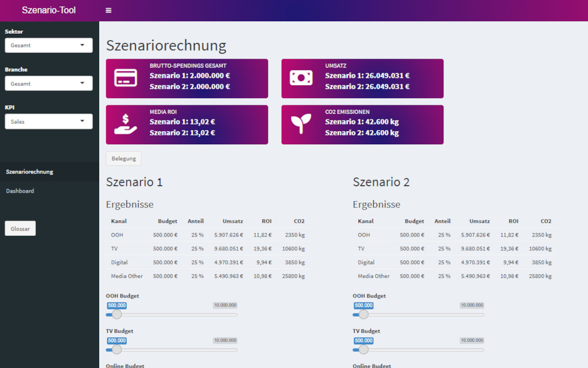This screenshot has width=588, height=368.
Task: Click the dollar-in-hand icon on Media ROI card
Action: click(x=126, y=124)
